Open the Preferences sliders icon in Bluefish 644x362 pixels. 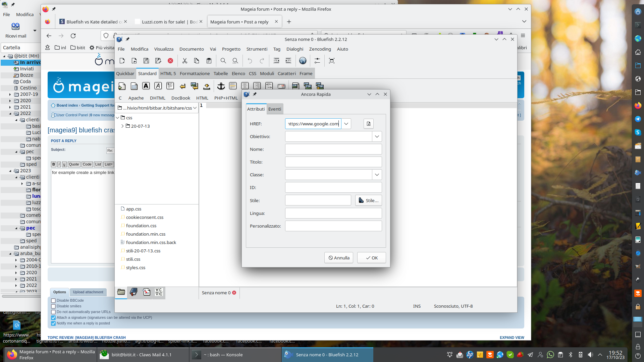(x=317, y=61)
